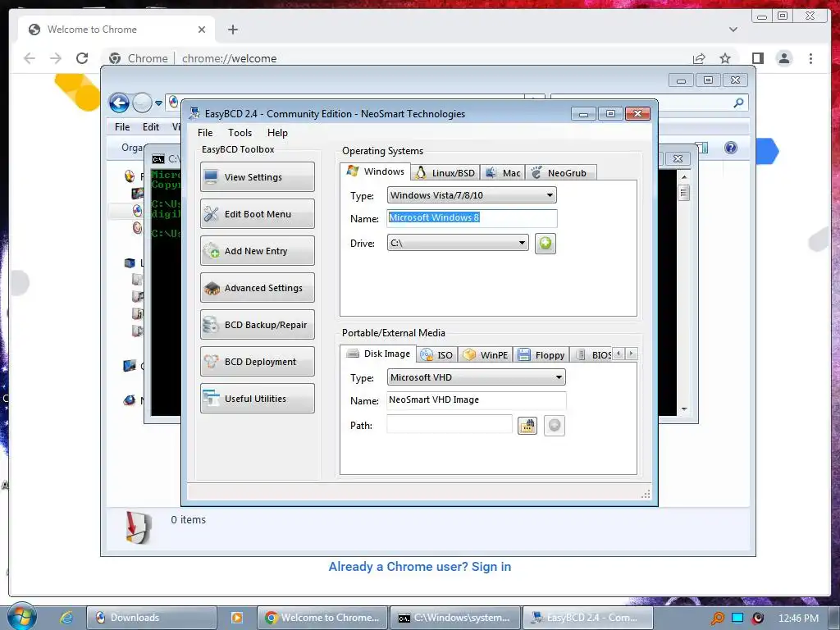Show earlier media tabs with left arrow
The width and height of the screenshot is (840, 630).
click(x=619, y=354)
